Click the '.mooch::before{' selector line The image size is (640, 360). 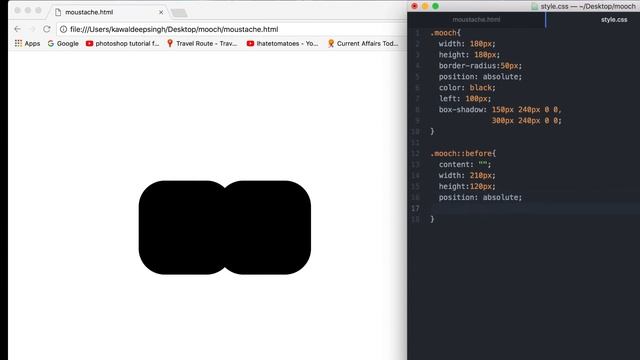(463, 153)
